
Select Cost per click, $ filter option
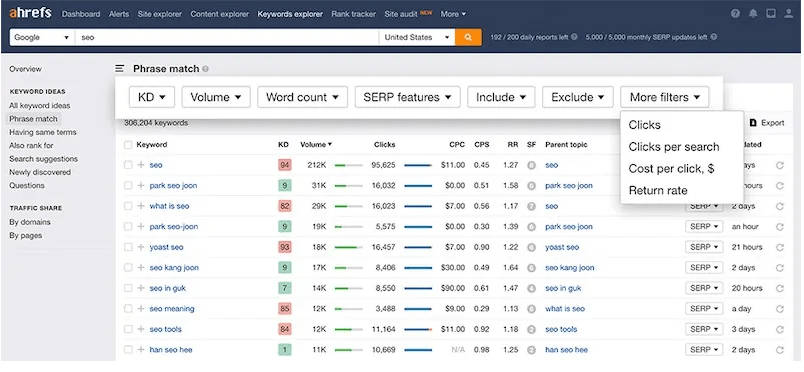click(671, 168)
